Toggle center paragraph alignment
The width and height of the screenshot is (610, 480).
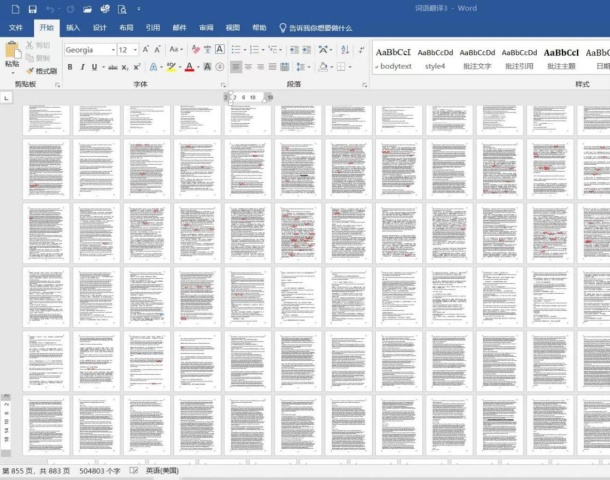[249, 67]
